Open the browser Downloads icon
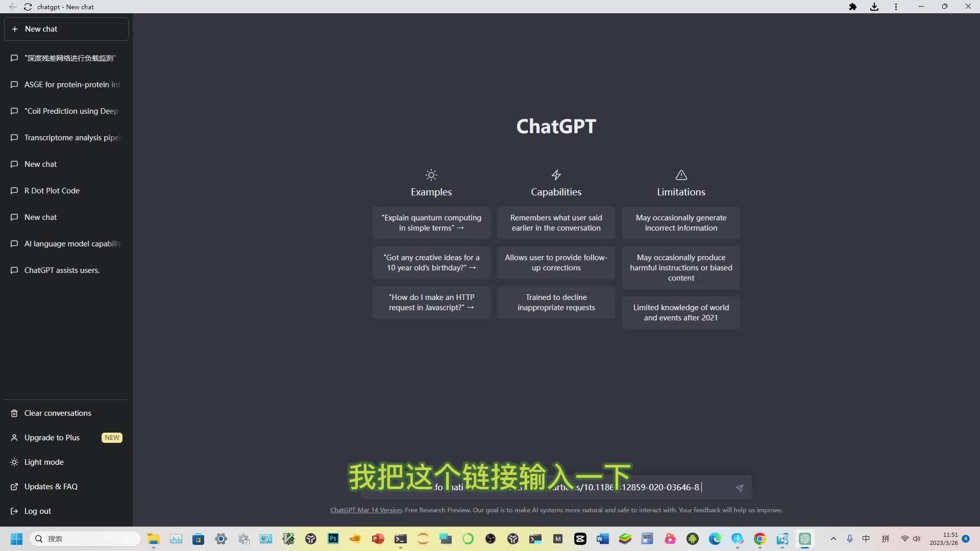The height and width of the screenshot is (551, 980). (874, 7)
